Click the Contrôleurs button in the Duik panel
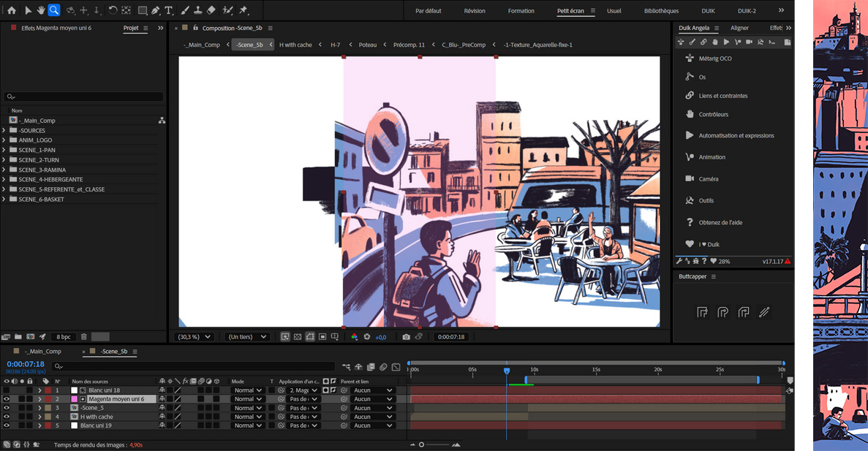Viewport: 868px width, 451px height. pyautogui.click(x=713, y=115)
